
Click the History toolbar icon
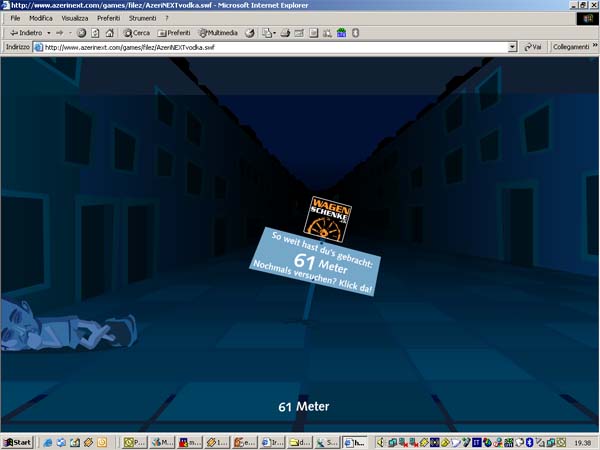[250, 33]
